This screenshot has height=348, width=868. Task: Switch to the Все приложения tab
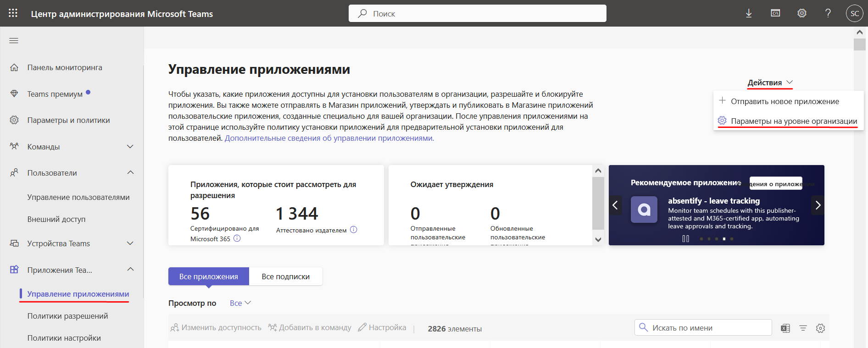pos(209,276)
